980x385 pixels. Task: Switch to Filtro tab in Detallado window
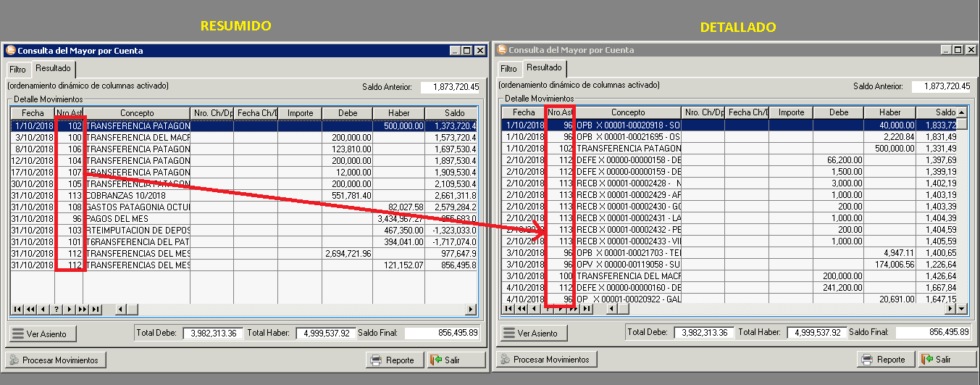[x=508, y=69]
